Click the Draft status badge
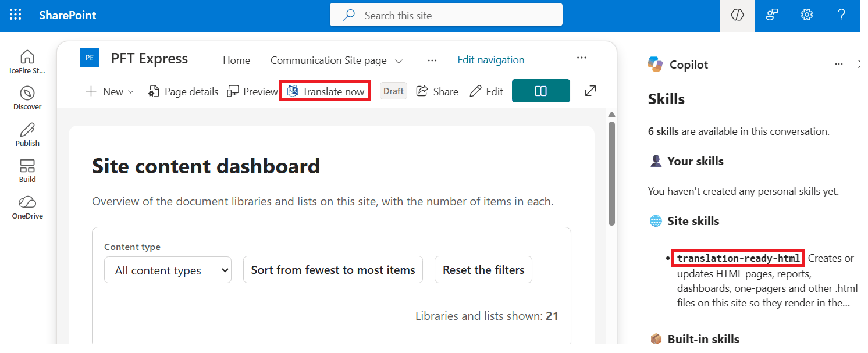The height and width of the screenshot is (353, 868). (x=394, y=91)
